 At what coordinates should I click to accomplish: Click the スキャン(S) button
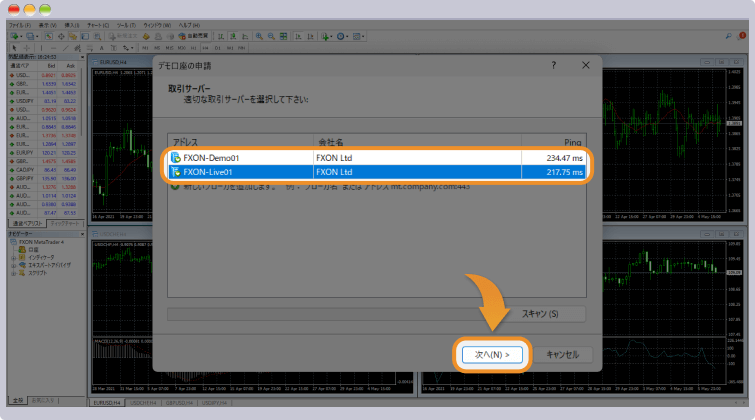pos(540,314)
